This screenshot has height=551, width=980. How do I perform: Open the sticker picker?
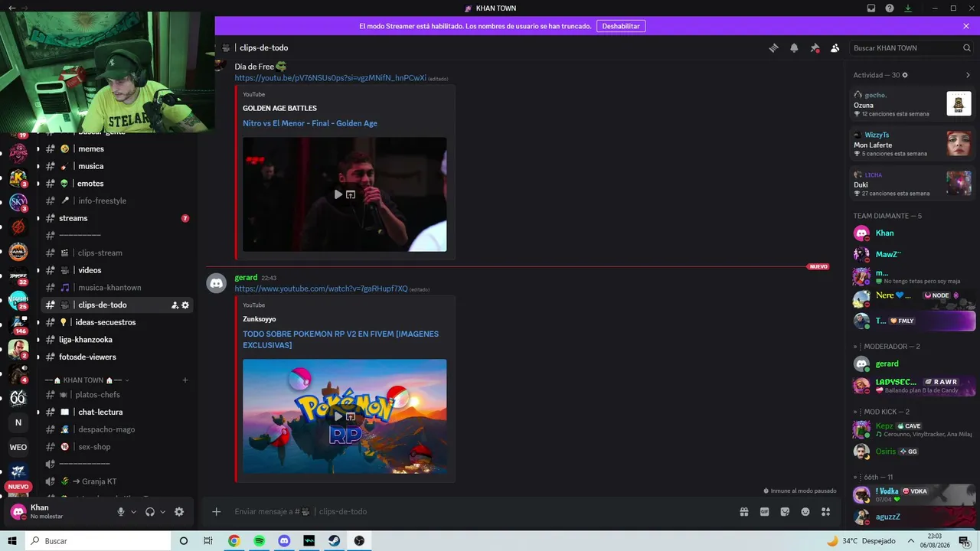(785, 512)
